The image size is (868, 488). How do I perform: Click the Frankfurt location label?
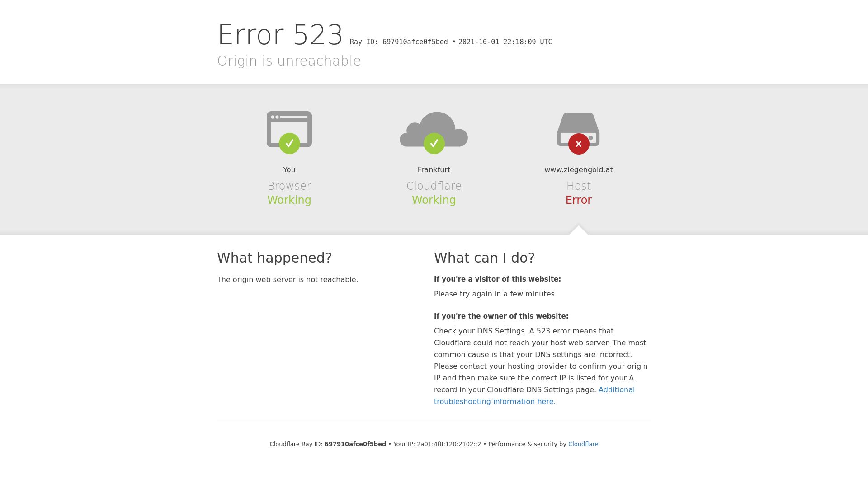pos(434,170)
